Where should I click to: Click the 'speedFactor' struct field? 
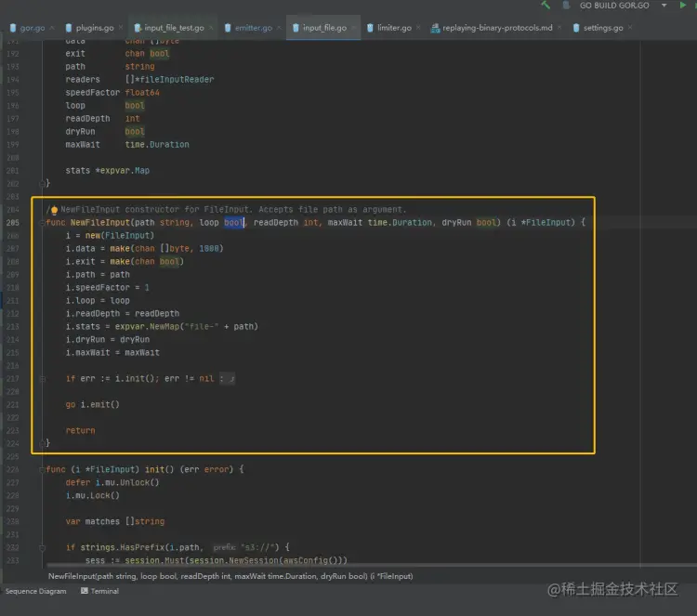coord(92,92)
